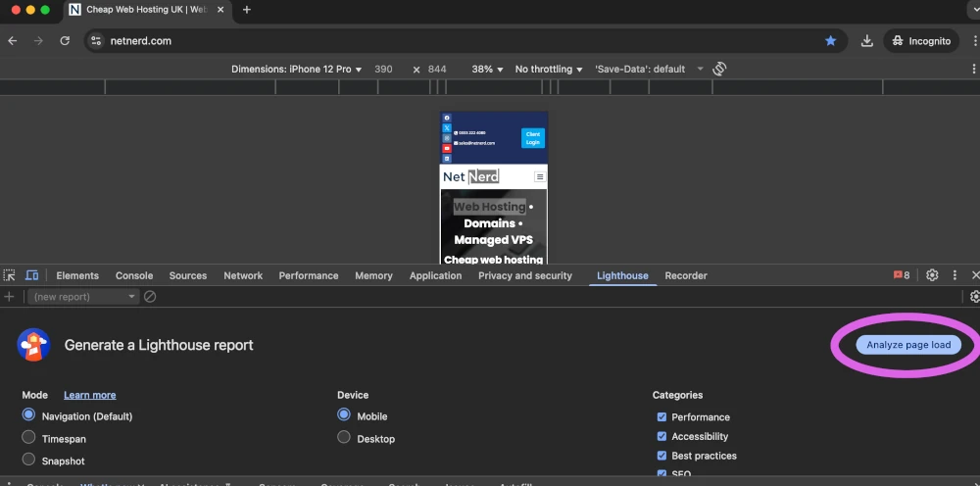This screenshot has height=486, width=980.
Task: Click the Analyze page load button
Action: [x=908, y=345]
